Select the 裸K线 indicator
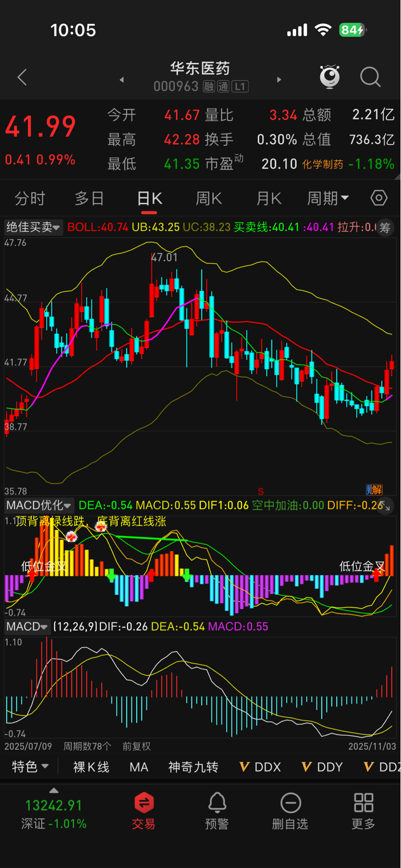This screenshot has width=401, height=868. point(91,767)
